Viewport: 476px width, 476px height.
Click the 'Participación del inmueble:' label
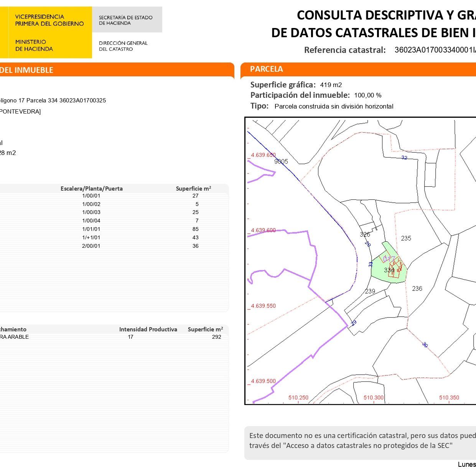point(300,95)
